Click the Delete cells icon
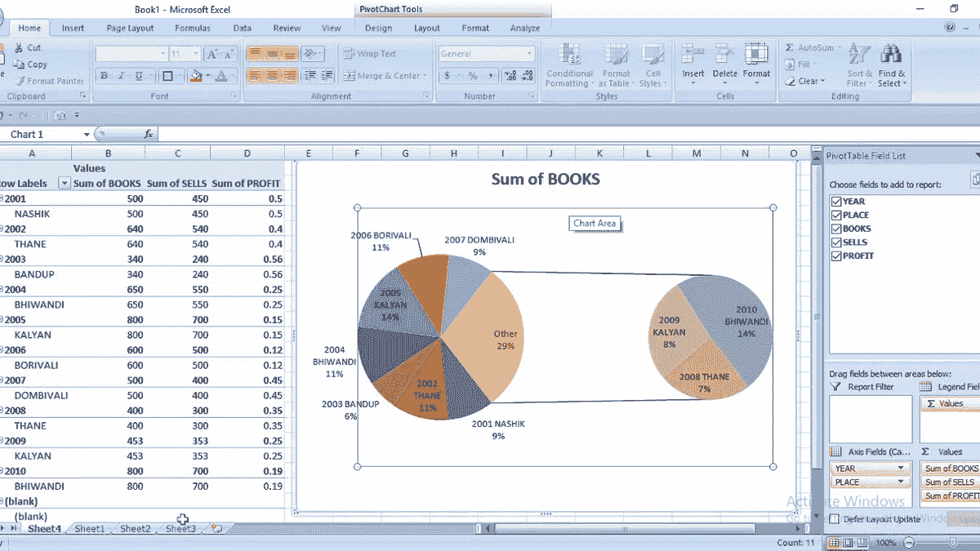 coord(724,55)
